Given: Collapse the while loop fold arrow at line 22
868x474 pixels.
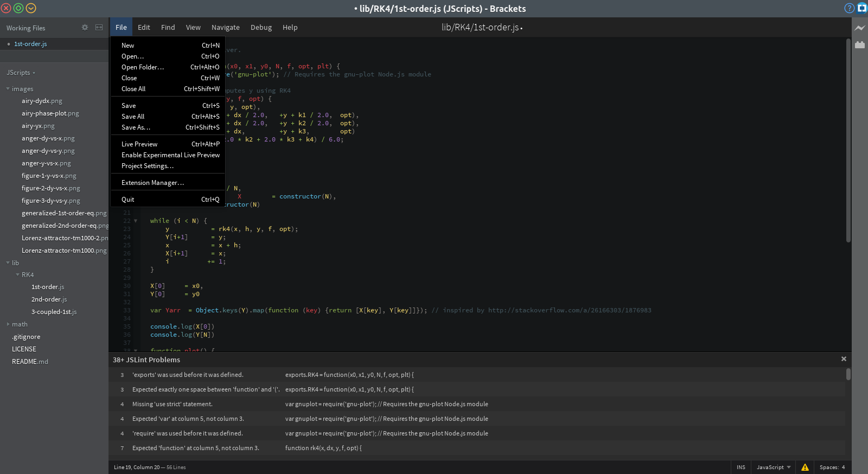Looking at the screenshot, I should point(136,221).
